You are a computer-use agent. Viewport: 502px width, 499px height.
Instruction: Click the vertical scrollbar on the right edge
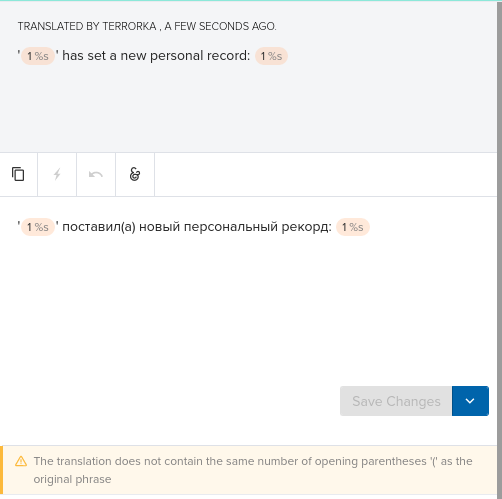click(499, 249)
